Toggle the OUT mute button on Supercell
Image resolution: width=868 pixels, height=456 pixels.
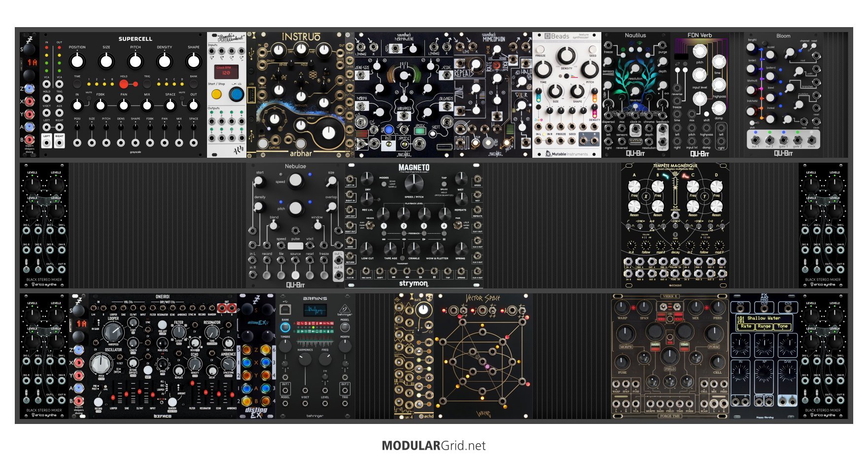[182, 99]
